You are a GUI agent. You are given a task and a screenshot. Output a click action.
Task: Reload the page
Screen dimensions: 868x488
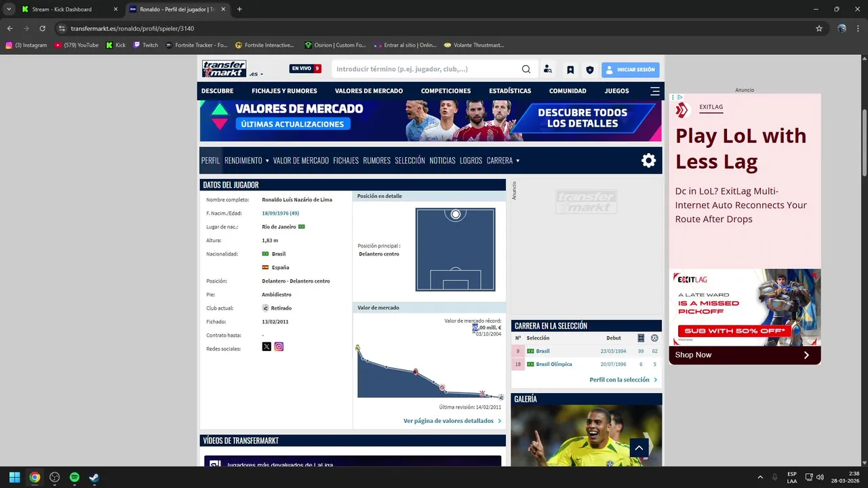coord(42,28)
